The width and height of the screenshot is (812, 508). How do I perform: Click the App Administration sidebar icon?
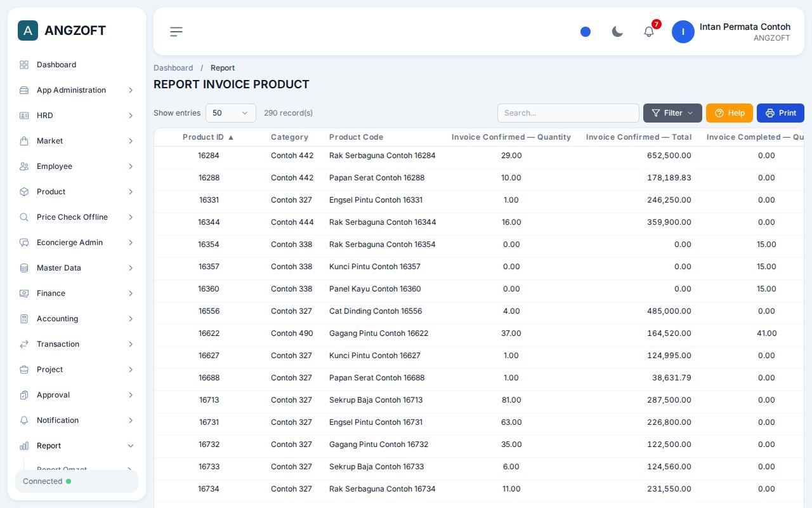point(24,90)
